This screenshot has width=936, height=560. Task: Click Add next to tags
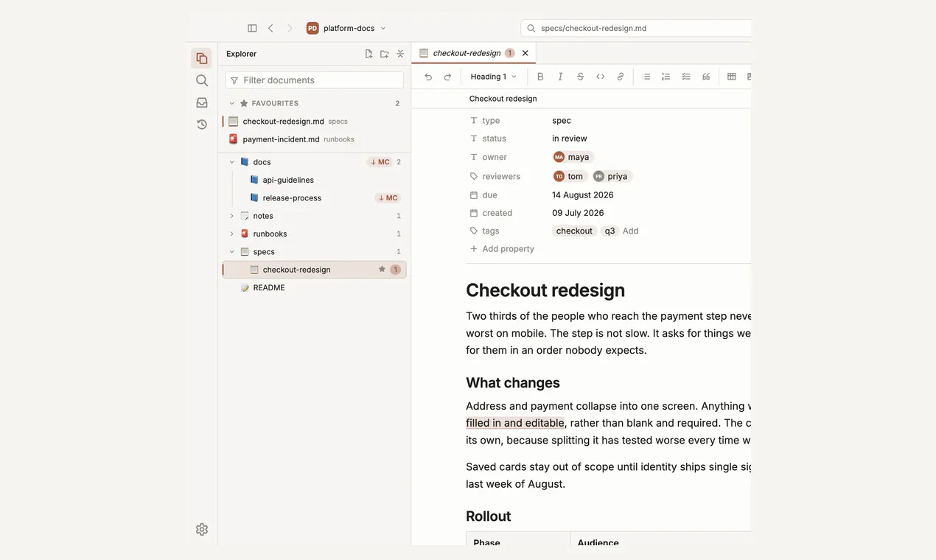(630, 231)
